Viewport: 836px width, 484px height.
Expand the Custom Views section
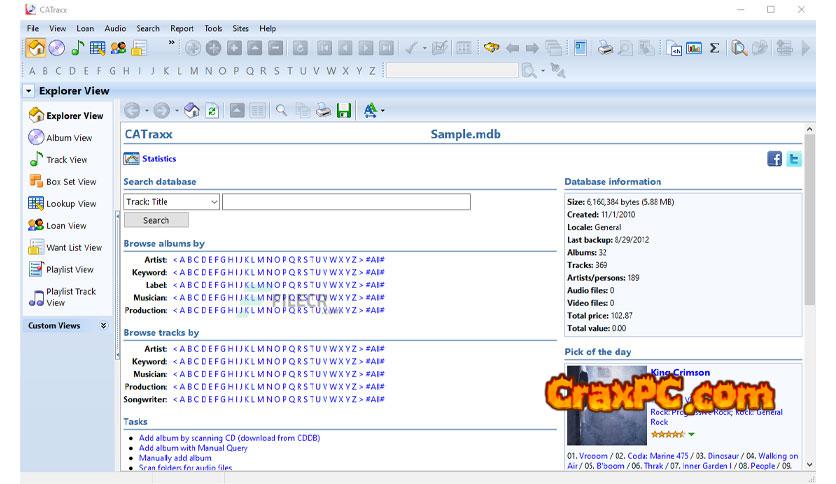[x=103, y=326]
